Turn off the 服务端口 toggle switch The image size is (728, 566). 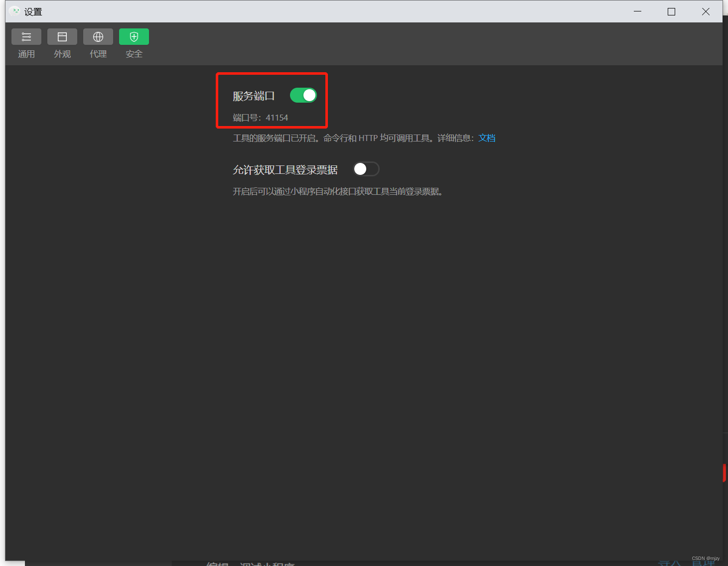[x=303, y=95]
